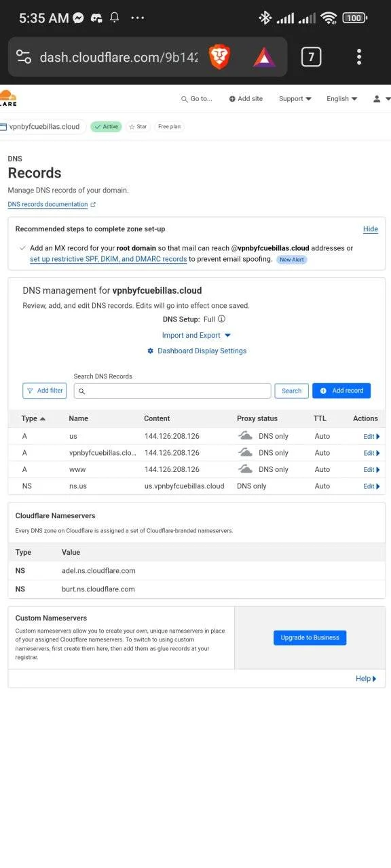Click the New Alert badge
Viewport: 391px width, 868px height.
[x=292, y=260]
